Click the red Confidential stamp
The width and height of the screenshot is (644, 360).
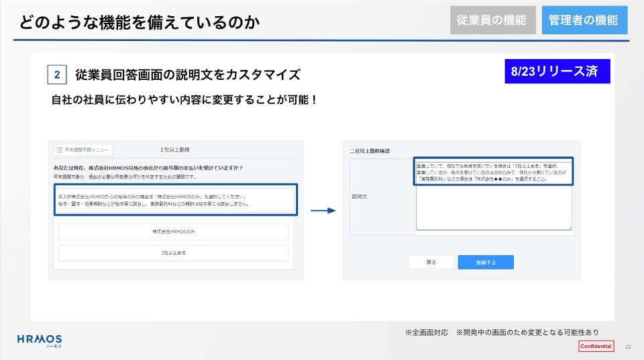[x=596, y=346]
